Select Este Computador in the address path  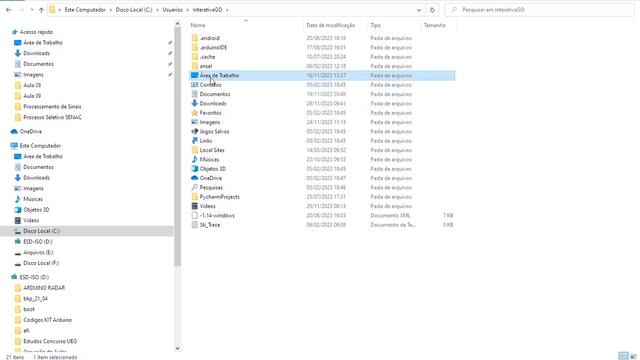tap(85, 10)
